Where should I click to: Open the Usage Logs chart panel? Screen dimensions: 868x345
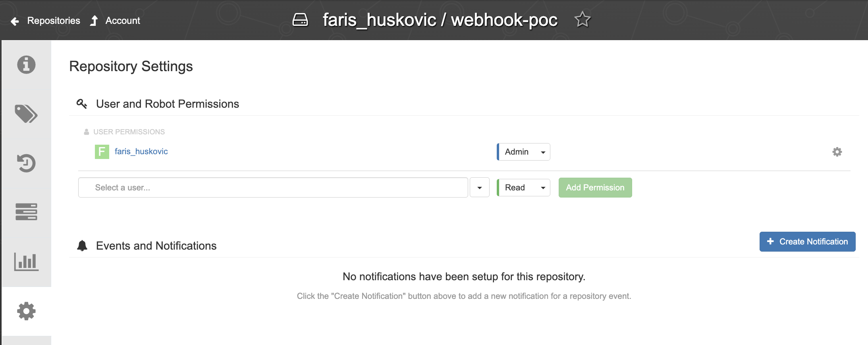(26, 262)
